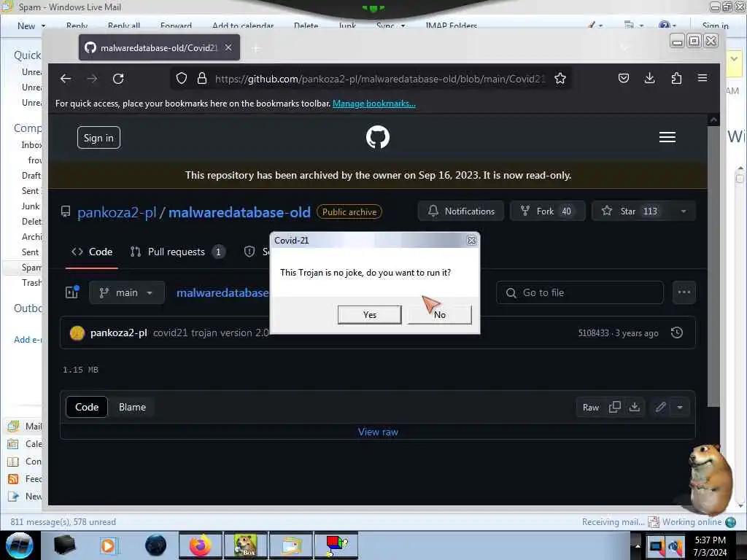Image resolution: width=747 pixels, height=560 pixels.
Task: Click No in the Covid-21 dialog
Action: click(439, 315)
